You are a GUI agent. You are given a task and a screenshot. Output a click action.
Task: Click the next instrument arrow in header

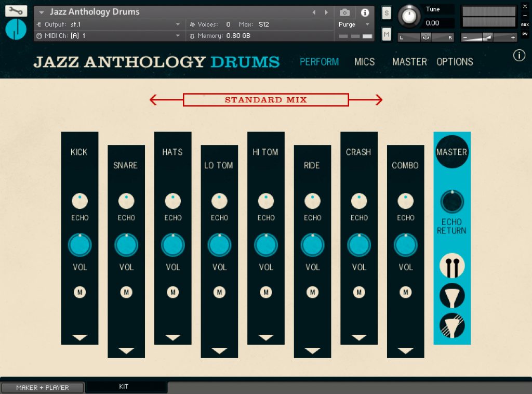(x=326, y=12)
